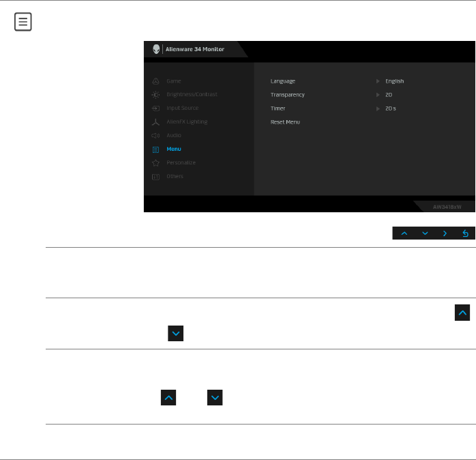Open AlienFX Lighting menu item
476x460 pixels.
tap(187, 122)
